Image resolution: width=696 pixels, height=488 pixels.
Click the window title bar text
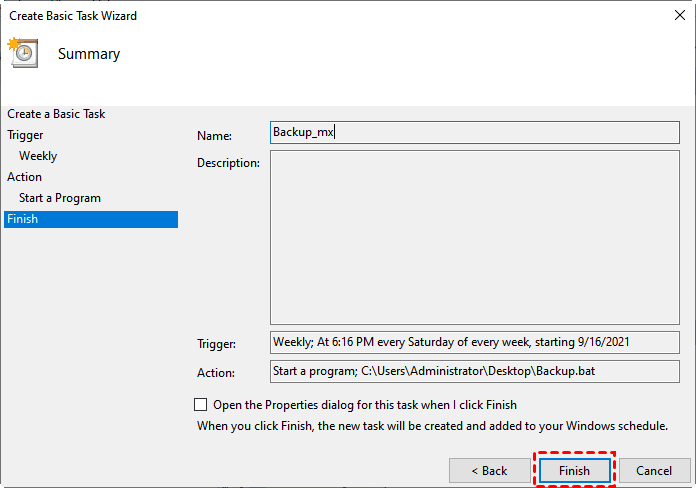click(73, 16)
